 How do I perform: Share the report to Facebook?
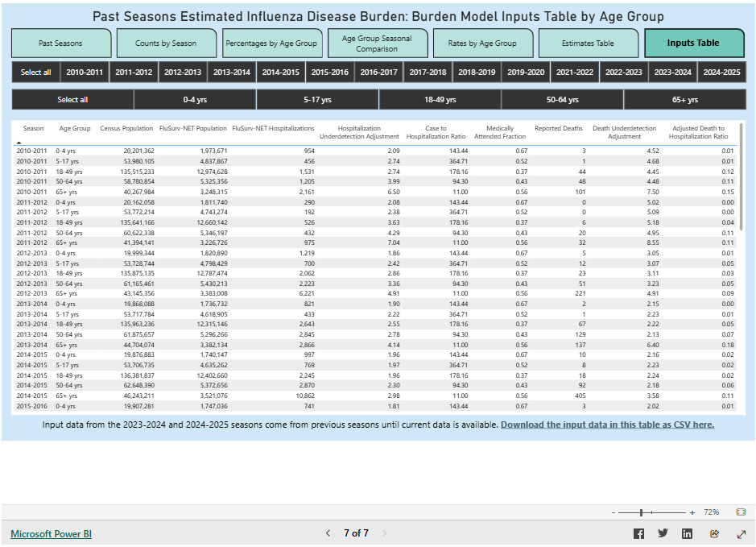[x=639, y=533]
